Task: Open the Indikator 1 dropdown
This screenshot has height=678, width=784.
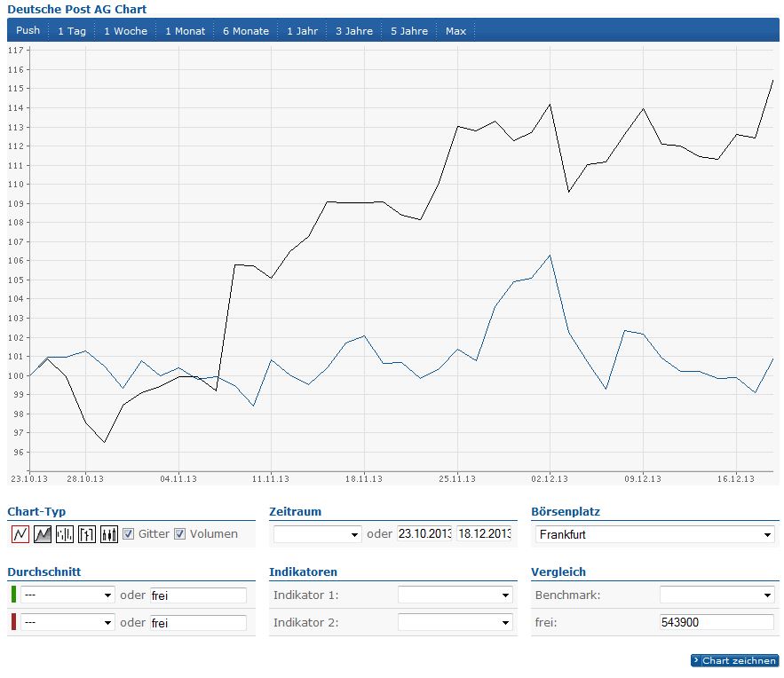Action: (x=455, y=595)
